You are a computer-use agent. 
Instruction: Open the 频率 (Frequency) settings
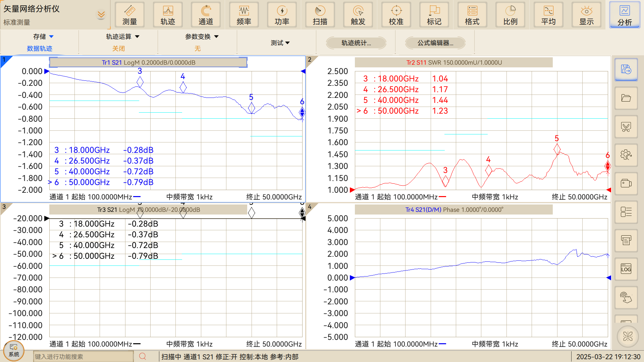tap(244, 15)
